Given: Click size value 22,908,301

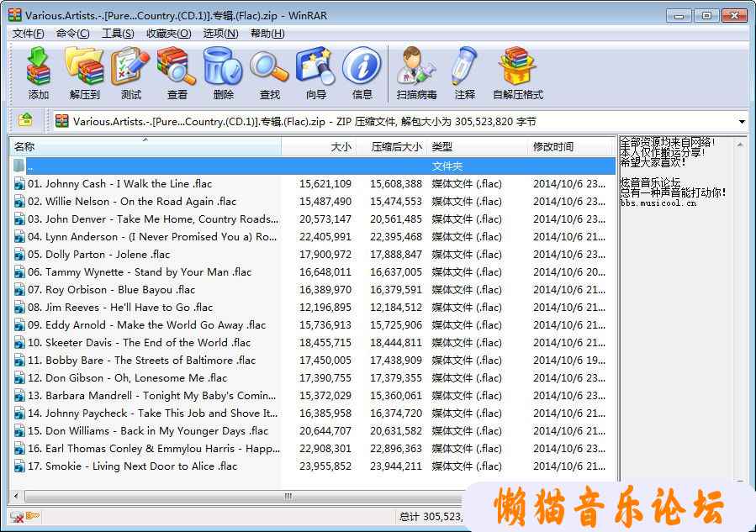Looking at the screenshot, I should point(325,449).
